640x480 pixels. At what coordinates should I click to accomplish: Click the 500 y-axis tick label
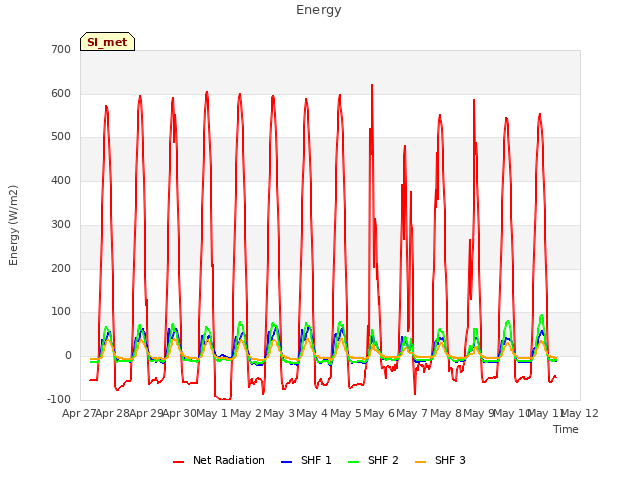(61, 137)
